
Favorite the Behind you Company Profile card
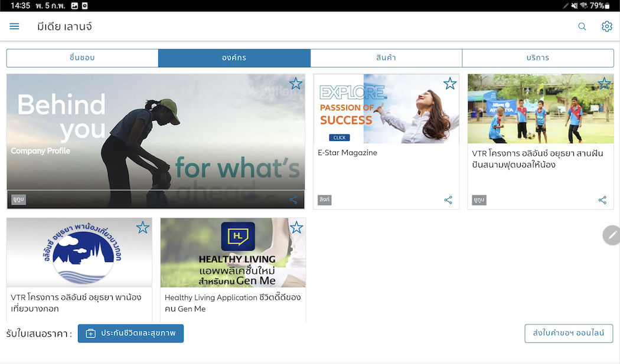tap(296, 83)
